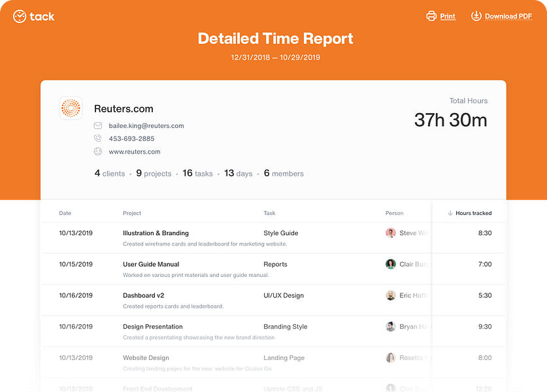Screen dimensions: 547x392
Task: Click the Branding Style task cell
Action: 286,327
